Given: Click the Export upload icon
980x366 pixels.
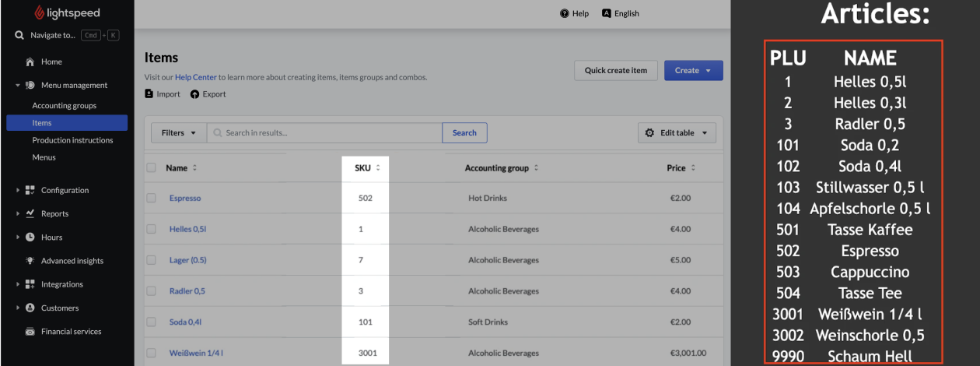Looking at the screenshot, I should tap(194, 94).
